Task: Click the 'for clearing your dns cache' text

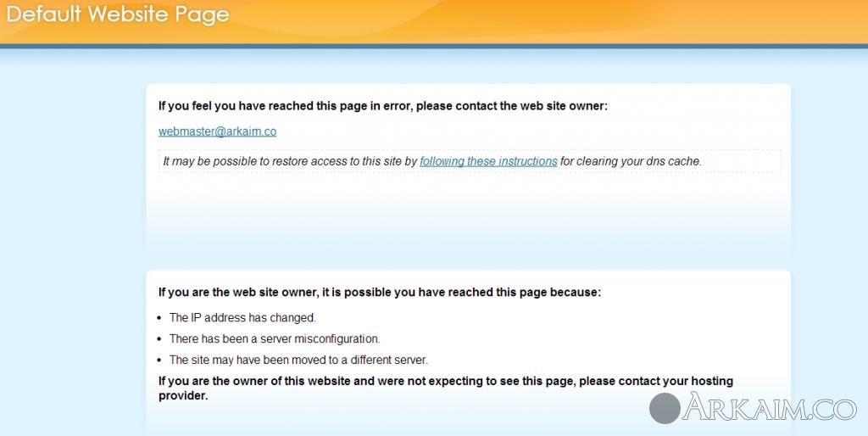Action: pyautogui.click(x=631, y=161)
